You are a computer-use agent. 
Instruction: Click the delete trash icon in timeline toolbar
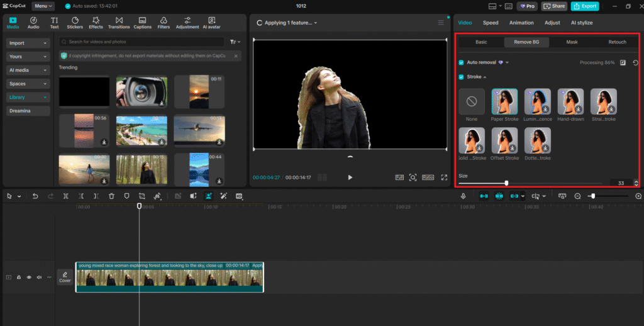tap(111, 196)
